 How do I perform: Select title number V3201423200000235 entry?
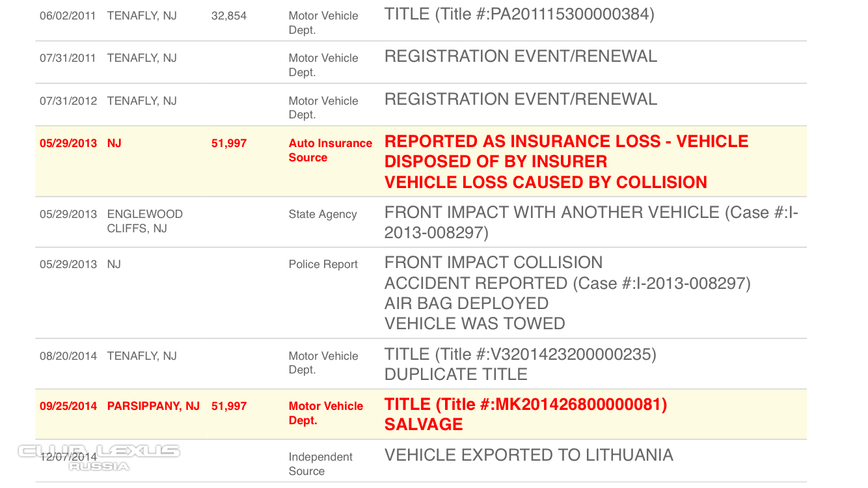[521, 354]
